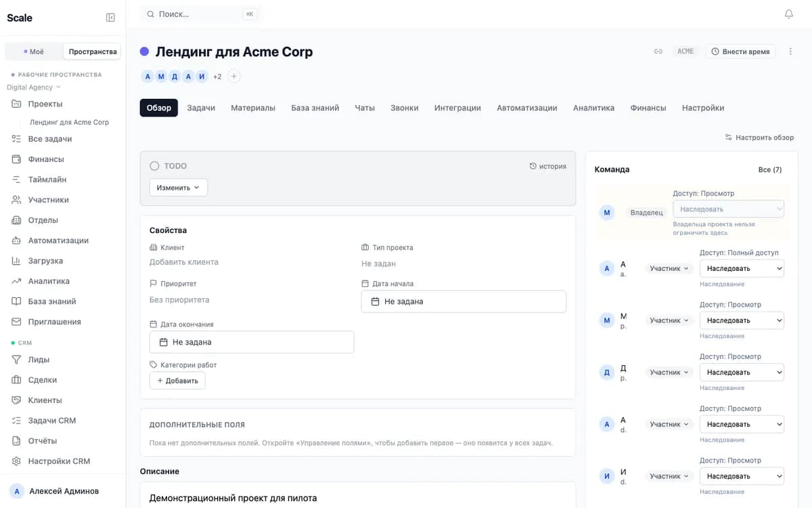Image resolution: width=812 pixels, height=508 pixels.
Task: Switch to the Задачи tab
Action: point(201,108)
